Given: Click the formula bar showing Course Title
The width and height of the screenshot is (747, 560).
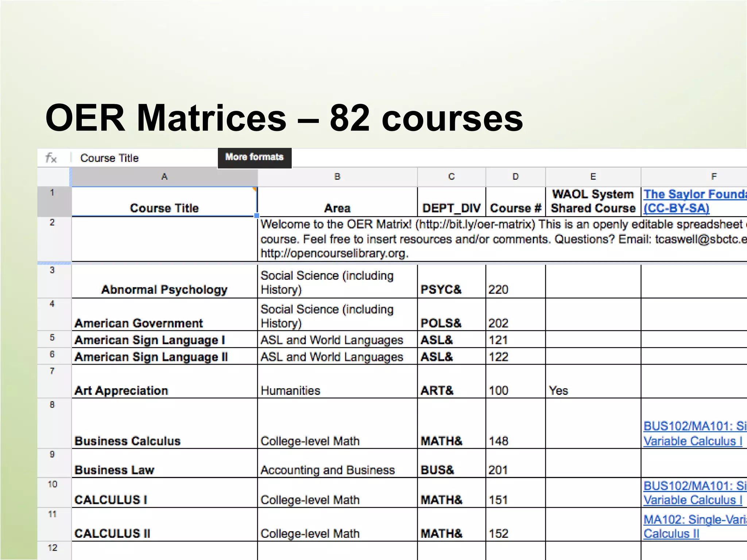Looking at the screenshot, I should click(109, 158).
